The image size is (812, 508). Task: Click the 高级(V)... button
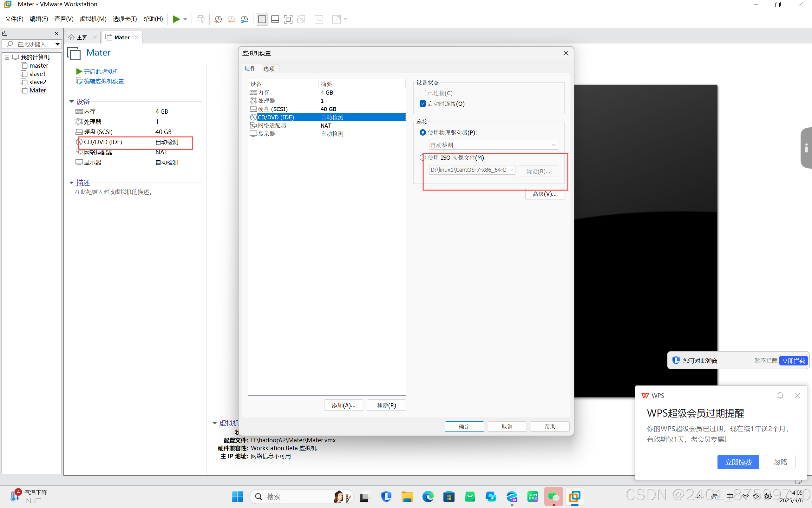(544, 194)
